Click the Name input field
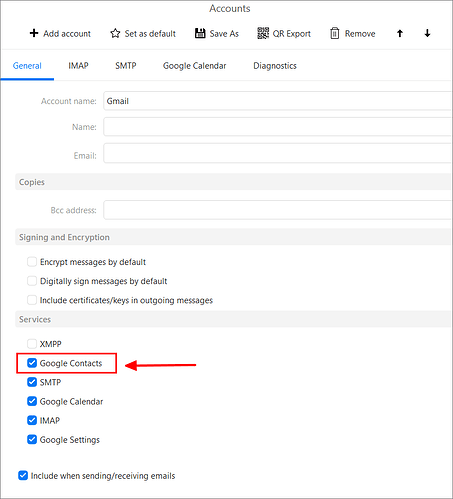This screenshot has height=499, width=453. click(277, 127)
